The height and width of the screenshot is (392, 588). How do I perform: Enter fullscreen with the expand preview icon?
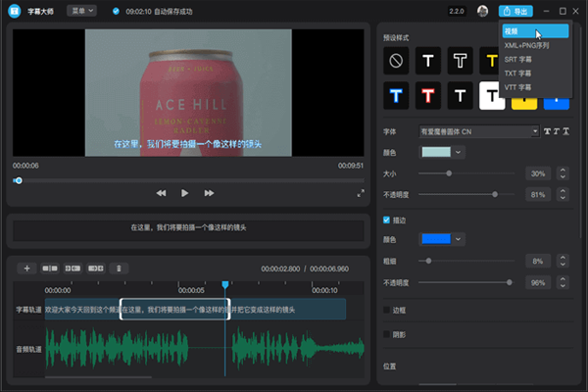[361, 194]
